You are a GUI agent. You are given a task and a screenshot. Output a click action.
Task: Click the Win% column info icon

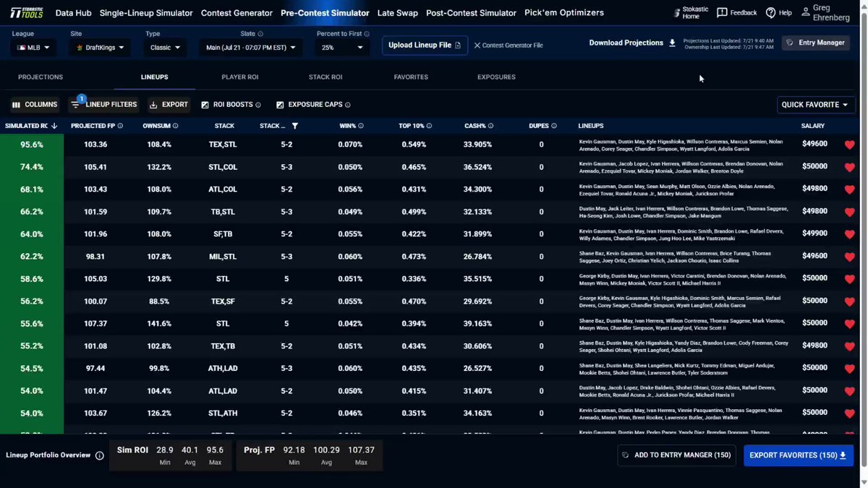click(361, 126)
